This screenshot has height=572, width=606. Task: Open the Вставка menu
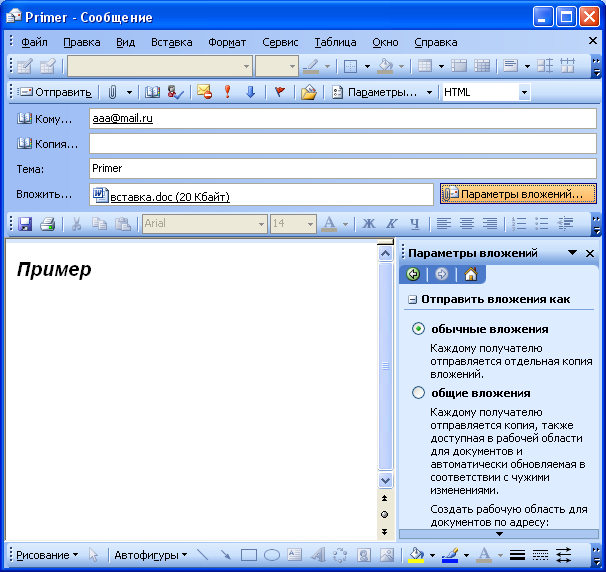click(x=172, y=42)
